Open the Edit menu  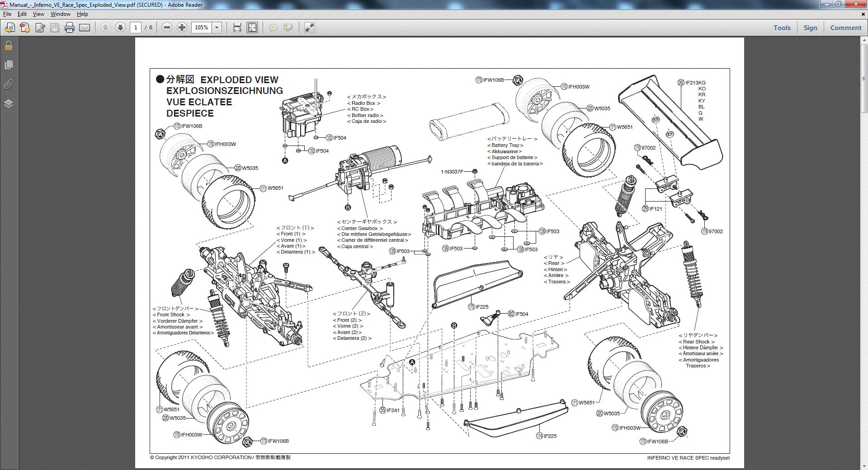[22, 14]
